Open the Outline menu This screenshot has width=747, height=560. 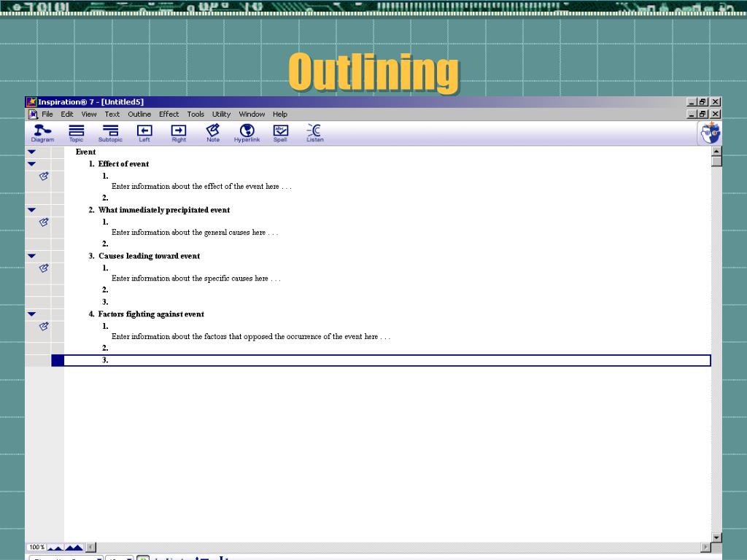139,114
